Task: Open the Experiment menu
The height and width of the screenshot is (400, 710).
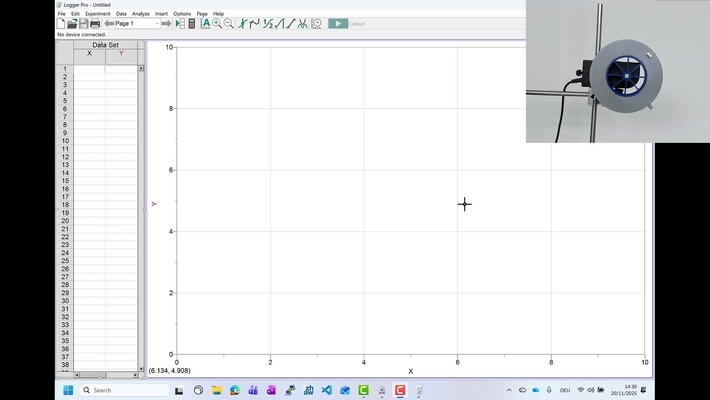Action: click(98, 14)
